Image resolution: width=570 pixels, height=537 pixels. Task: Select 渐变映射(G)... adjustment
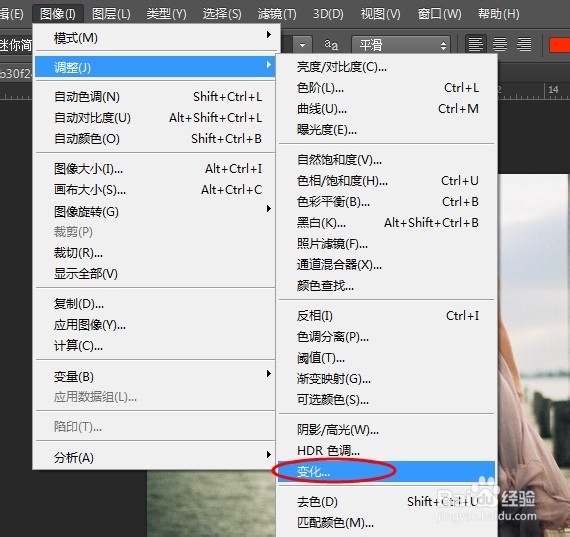pyautogui.click(x=386, y=379)
